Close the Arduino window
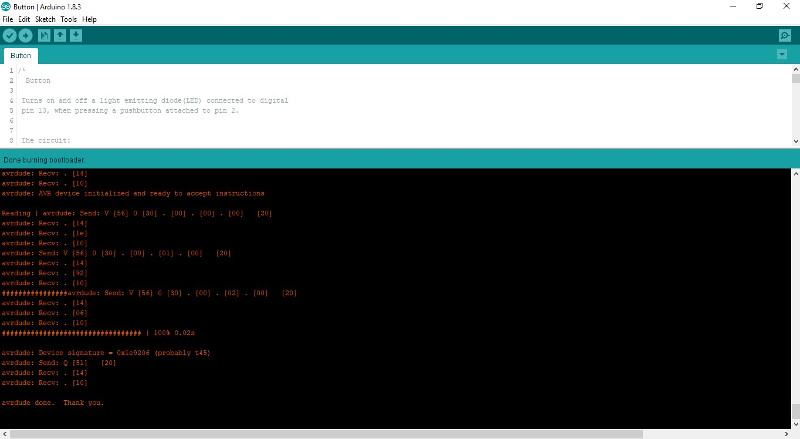800x439 pixels. click(x=786, y=6)
